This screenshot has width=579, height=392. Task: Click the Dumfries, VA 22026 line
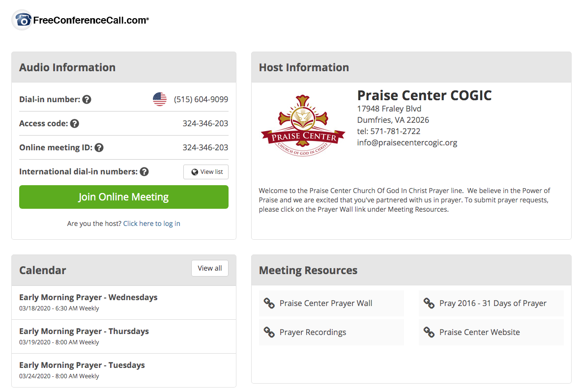[393, 120]
